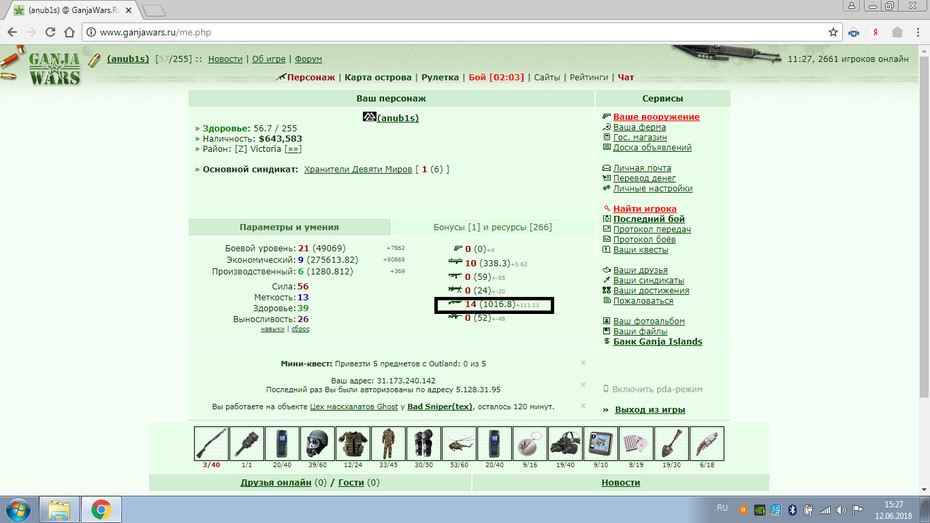Dismiss the Ваш адрес notice
The width and height of the screenshot is (930, 523).
[x=583, y=385]
